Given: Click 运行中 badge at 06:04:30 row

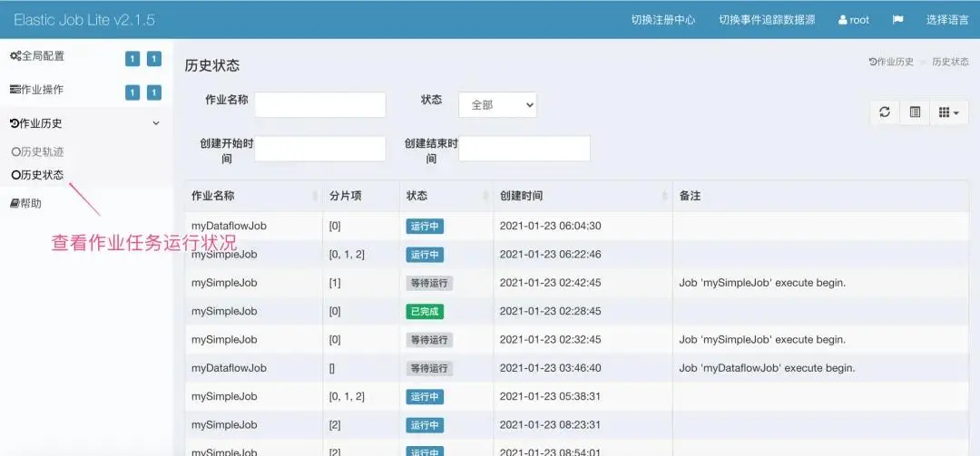Looking at the screenshot, I should tap(425, 226).
